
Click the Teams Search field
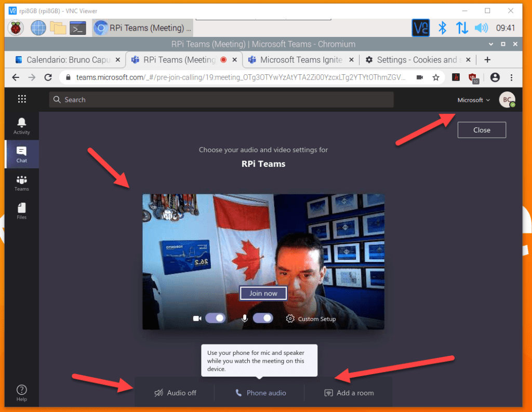(x=221, y=100)
